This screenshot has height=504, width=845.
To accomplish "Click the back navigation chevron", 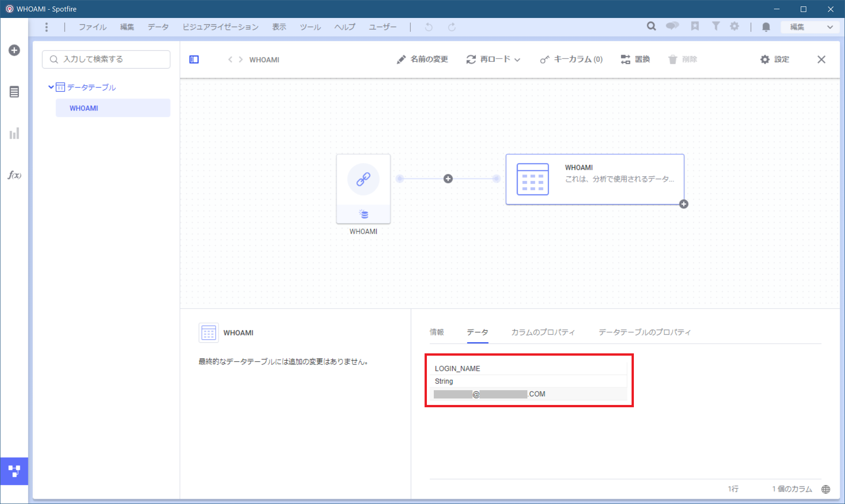I will pos(230,59).
